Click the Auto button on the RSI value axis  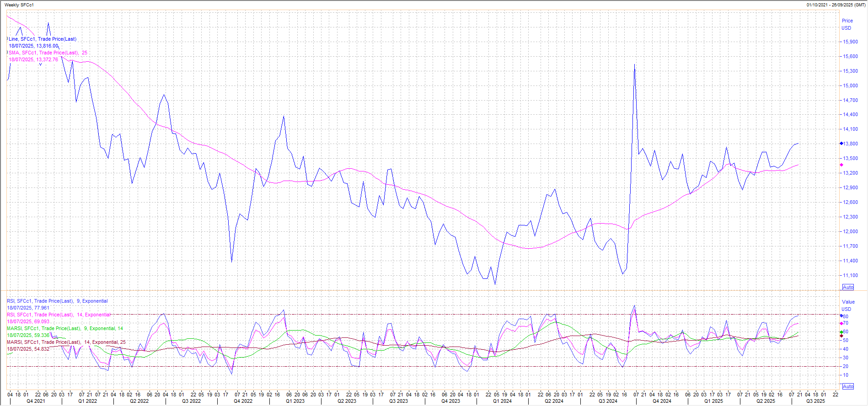848,386
